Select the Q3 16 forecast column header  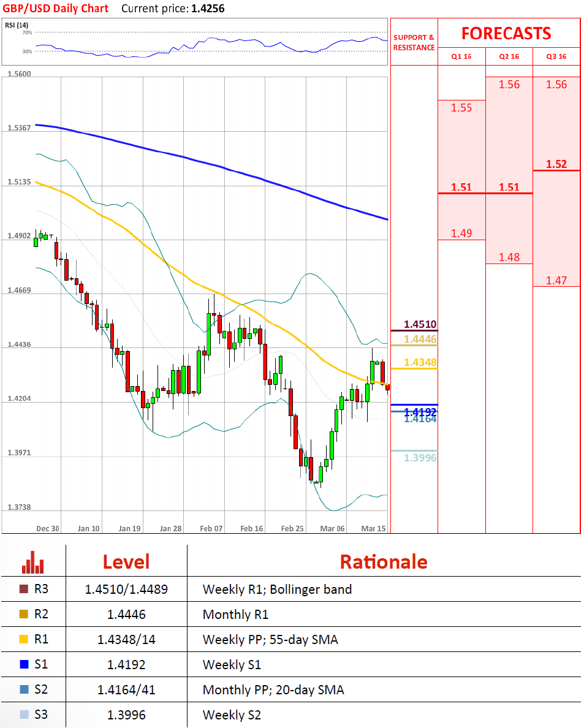[556, 56]
